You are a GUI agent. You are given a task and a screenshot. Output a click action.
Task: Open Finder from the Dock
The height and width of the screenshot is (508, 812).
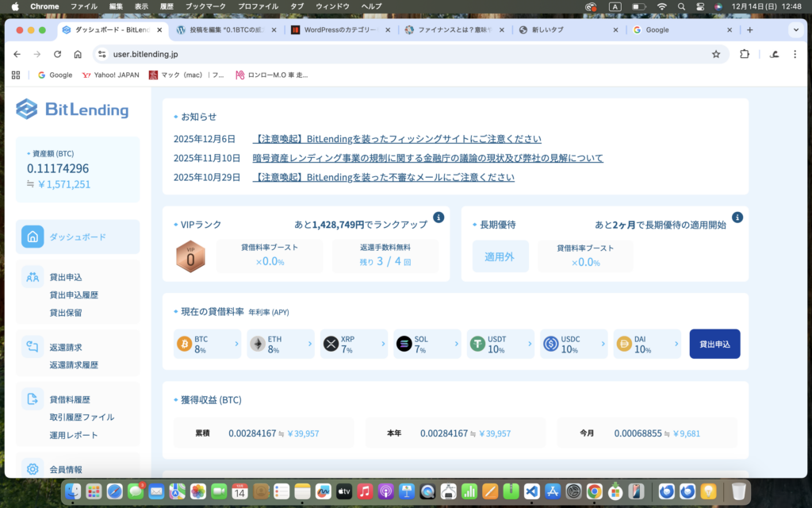click(x=73, y=491)
